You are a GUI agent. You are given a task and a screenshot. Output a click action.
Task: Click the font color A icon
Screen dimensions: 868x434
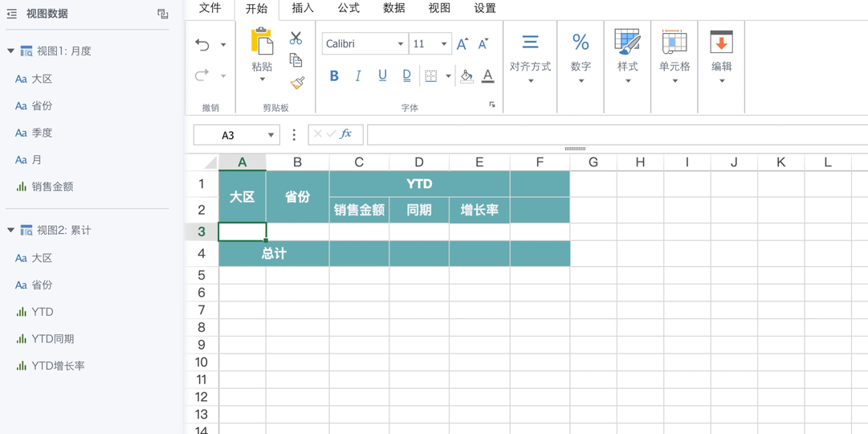[487, 76]
